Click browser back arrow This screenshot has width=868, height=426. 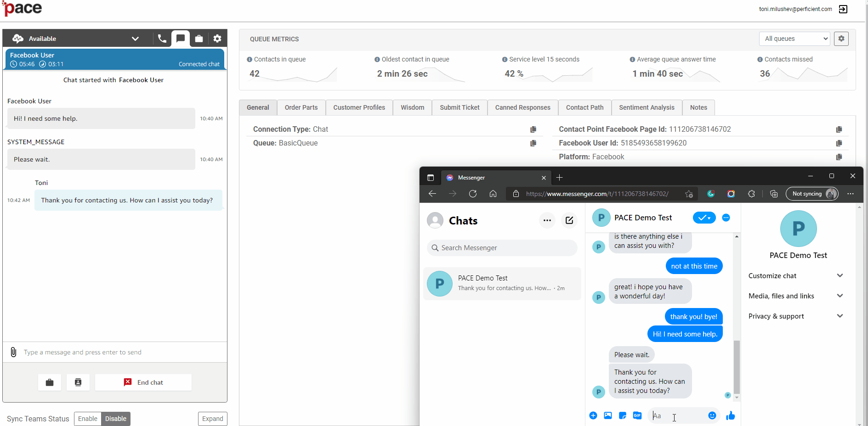(432, 194)
